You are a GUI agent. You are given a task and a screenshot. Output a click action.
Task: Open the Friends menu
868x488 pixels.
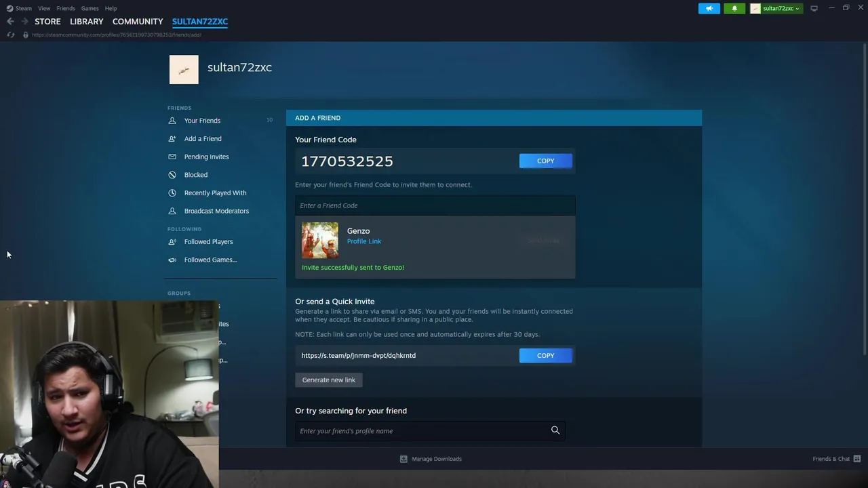click(66, 8)
